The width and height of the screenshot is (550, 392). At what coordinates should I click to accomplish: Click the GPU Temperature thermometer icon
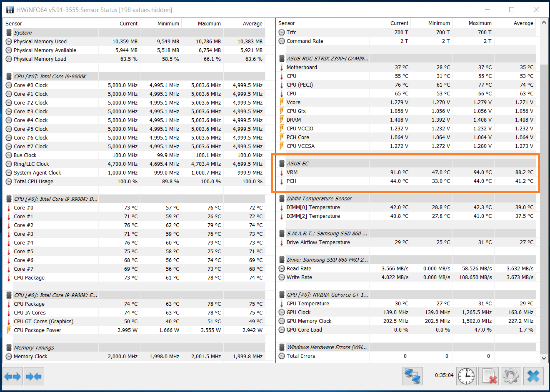[282, 304]
